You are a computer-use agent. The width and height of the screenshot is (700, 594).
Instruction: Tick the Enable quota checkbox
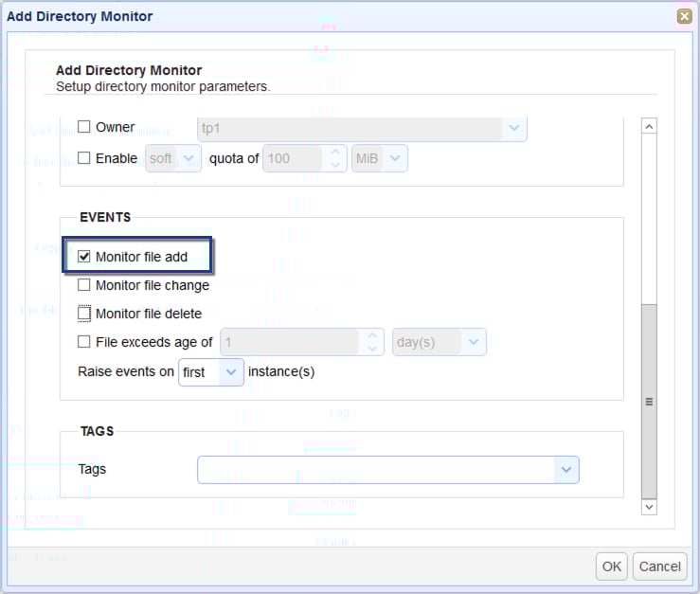(x=84, y=158)
